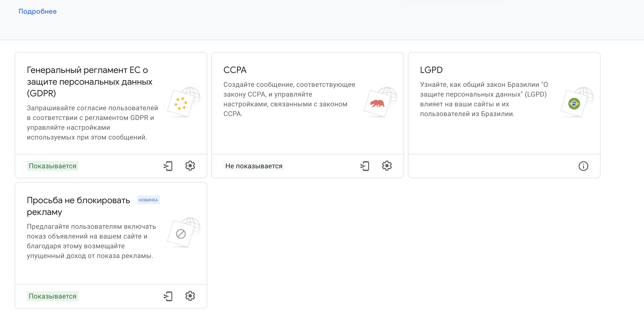
Task: Open GDPR card's message list icon
Action: click(x=168, y=166)
